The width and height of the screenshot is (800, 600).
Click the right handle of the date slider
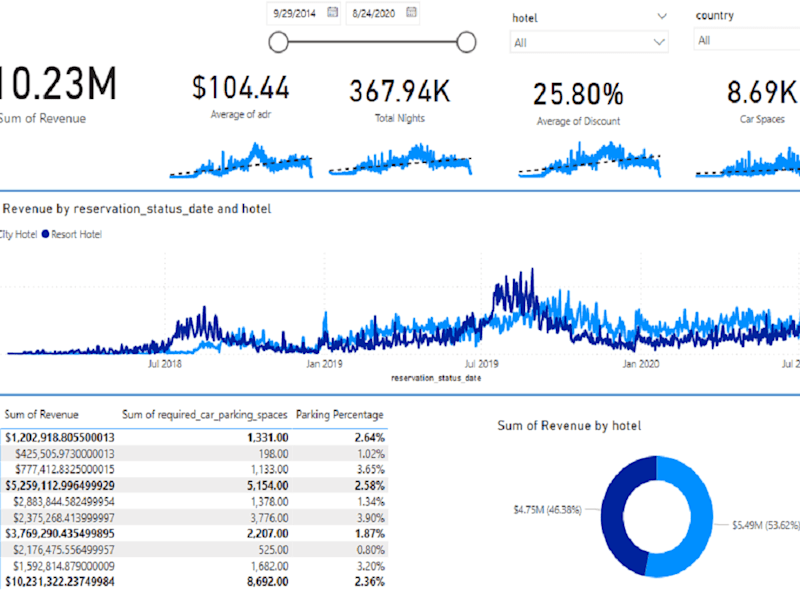pyautogui.click(x=466, y=42)
